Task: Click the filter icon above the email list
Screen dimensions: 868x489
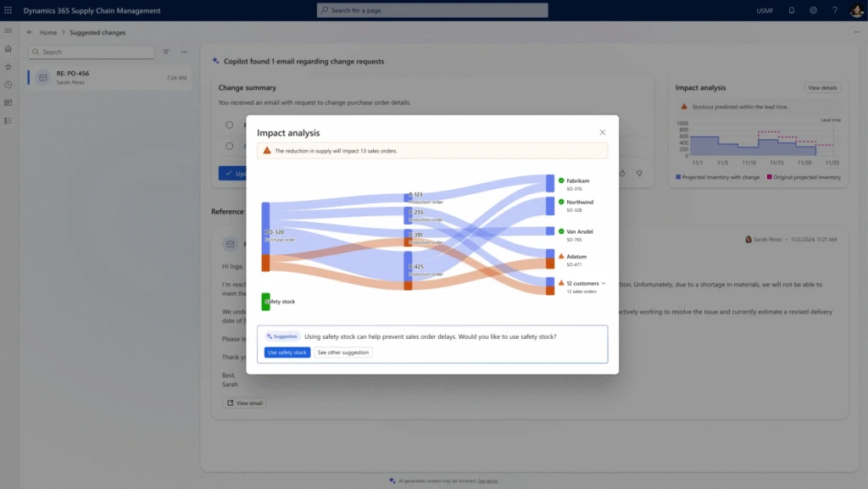Action: coord(166,52)
